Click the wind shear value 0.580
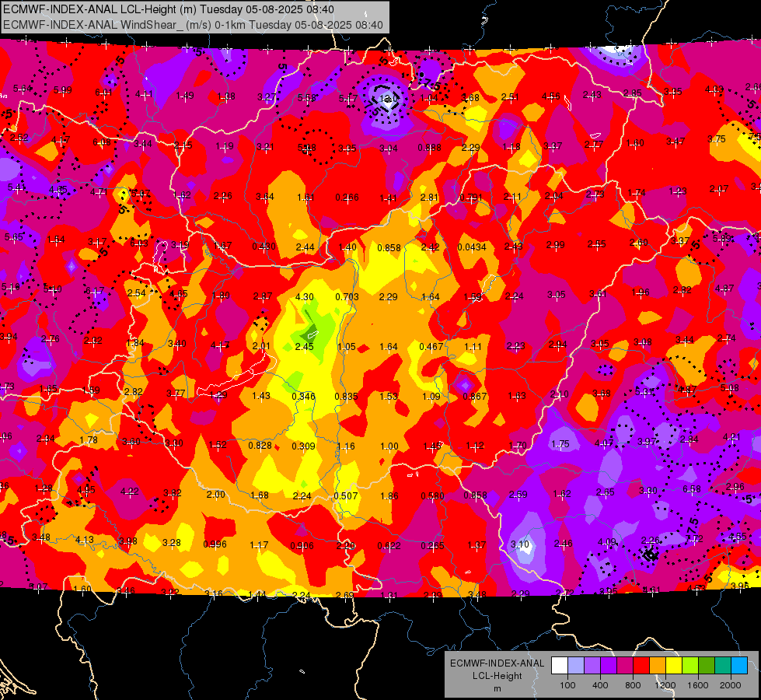The height and width of the screenshot is (700, 761). pos(432,496)
